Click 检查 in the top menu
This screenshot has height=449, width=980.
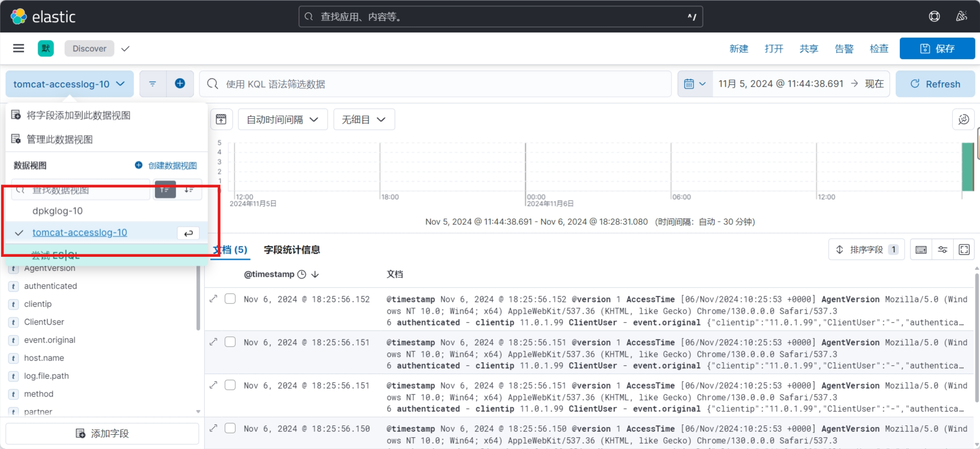pos(879,48)
